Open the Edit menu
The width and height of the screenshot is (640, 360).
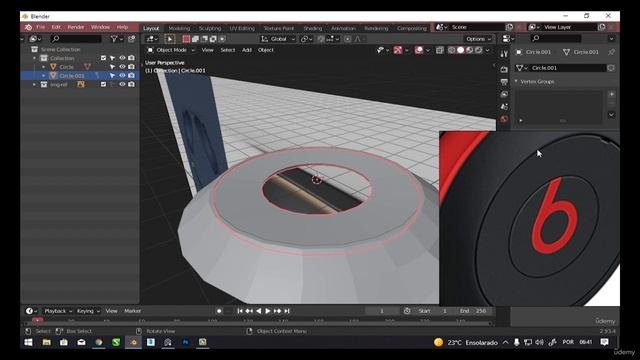pos(56,27)
